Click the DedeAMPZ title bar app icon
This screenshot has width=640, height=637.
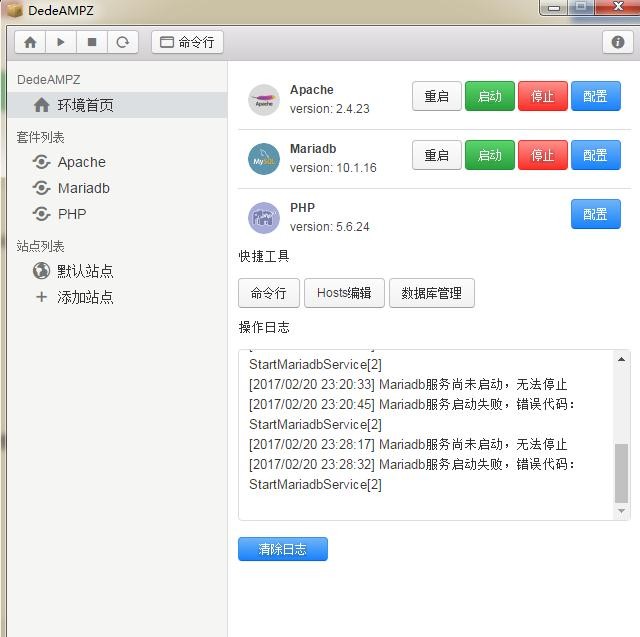(14, 10)
